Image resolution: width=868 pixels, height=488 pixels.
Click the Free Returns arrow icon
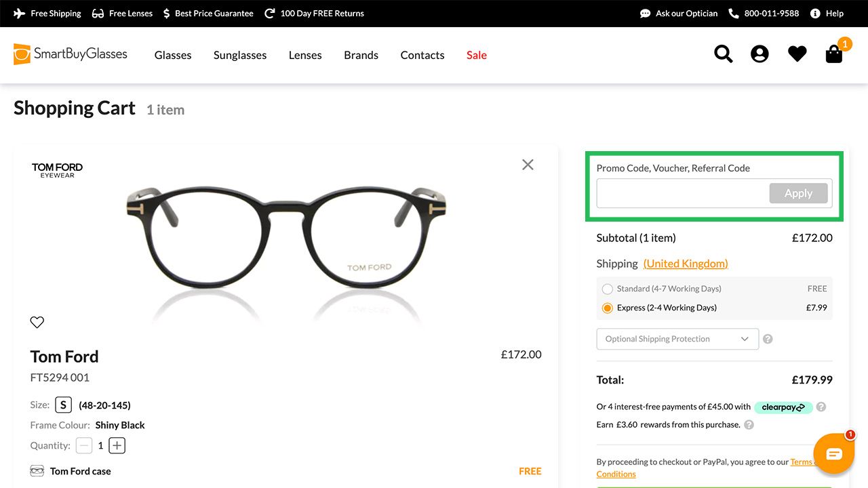tap(270, 14)
